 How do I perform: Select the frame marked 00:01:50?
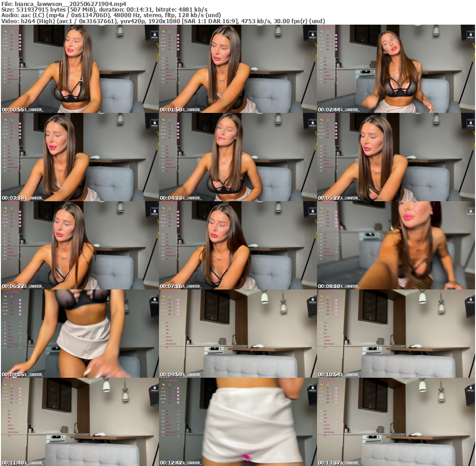tap(238, 69)
